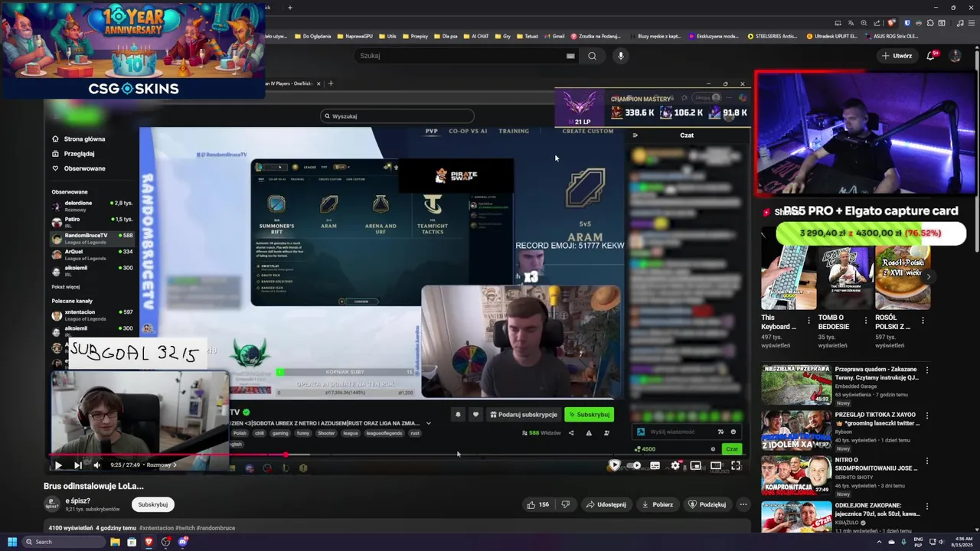Seek on the red video progress bar
This screenshot has height=551, width=980.
point(397,455)
